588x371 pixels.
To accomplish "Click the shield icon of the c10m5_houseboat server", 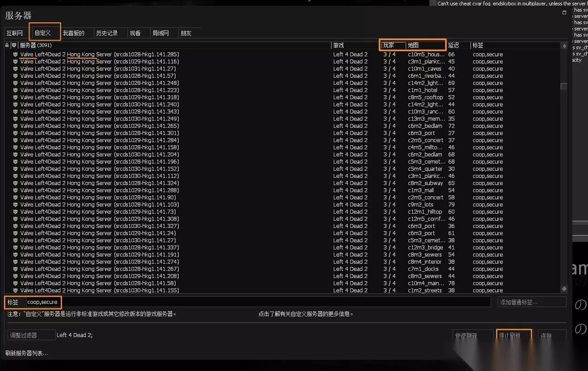I will tap(15, 55).
